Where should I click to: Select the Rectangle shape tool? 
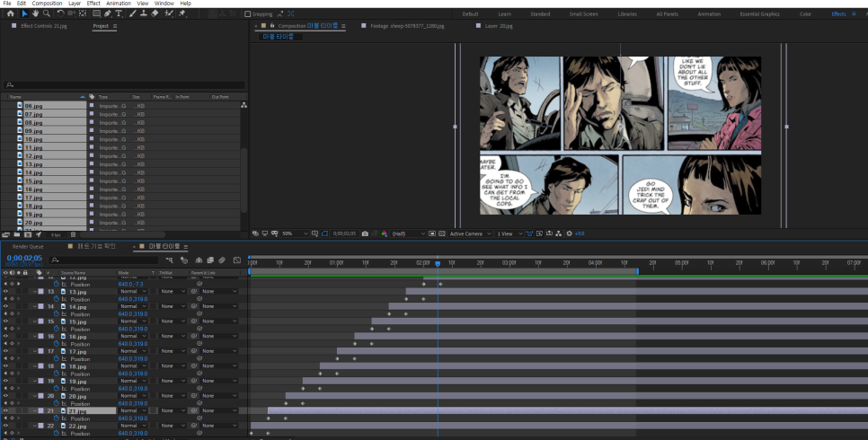pyautogui.click(x=96, y=13)
